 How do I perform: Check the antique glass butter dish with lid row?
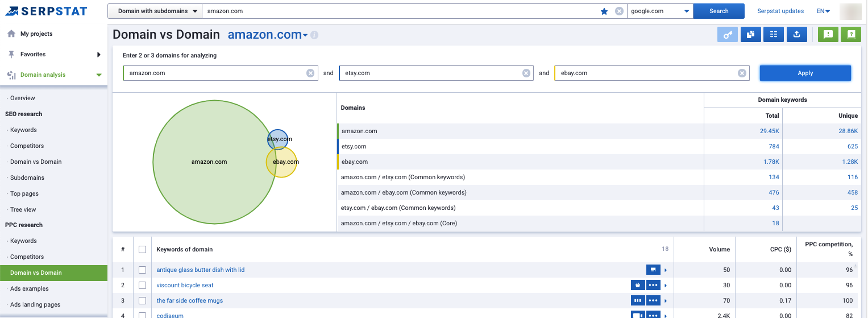tap(142, 270)
